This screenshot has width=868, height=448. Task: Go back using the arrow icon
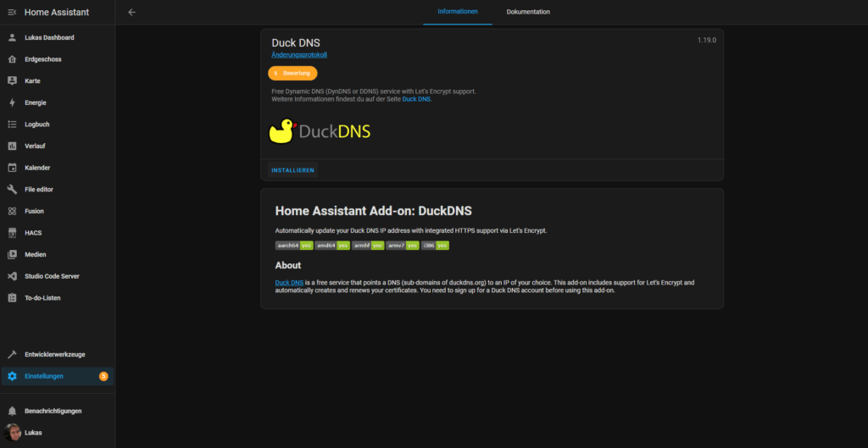click(131, 12)
